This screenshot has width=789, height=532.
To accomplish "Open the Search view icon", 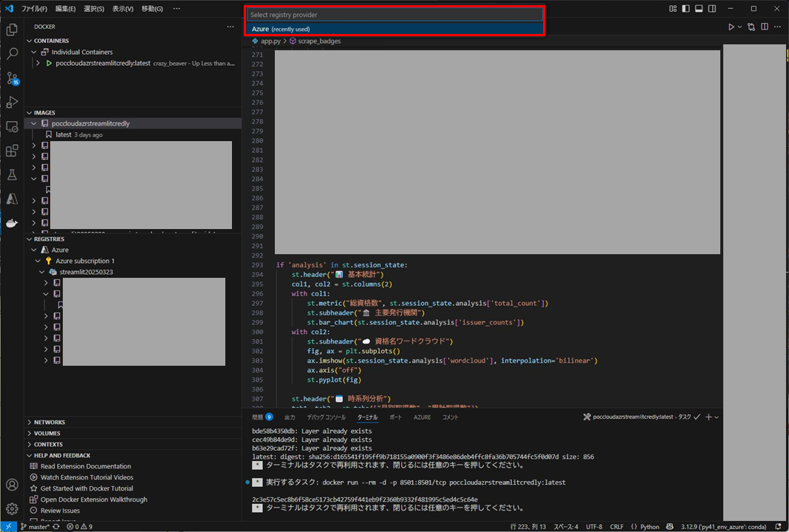I will click(12, 54).
